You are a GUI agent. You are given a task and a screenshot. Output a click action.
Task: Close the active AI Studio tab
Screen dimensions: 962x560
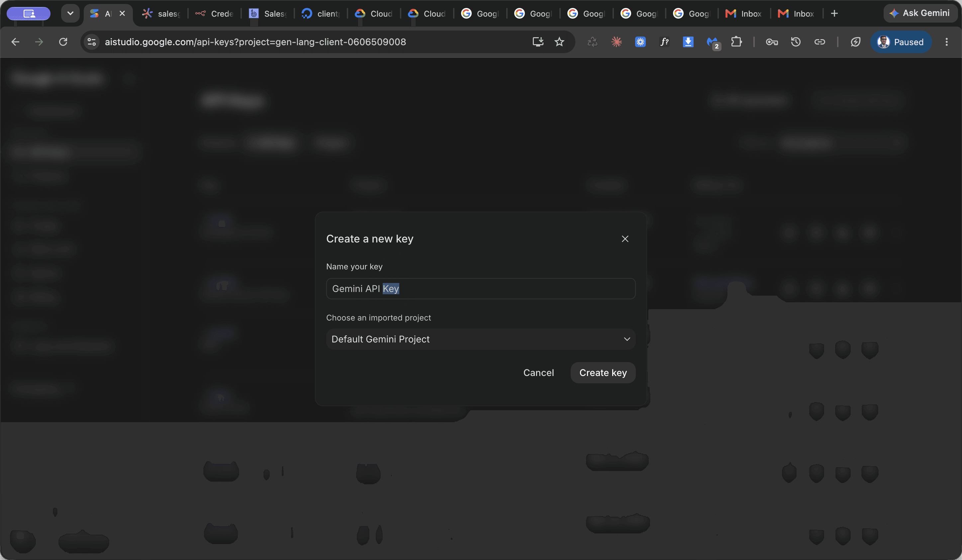[x=122, y=14]
